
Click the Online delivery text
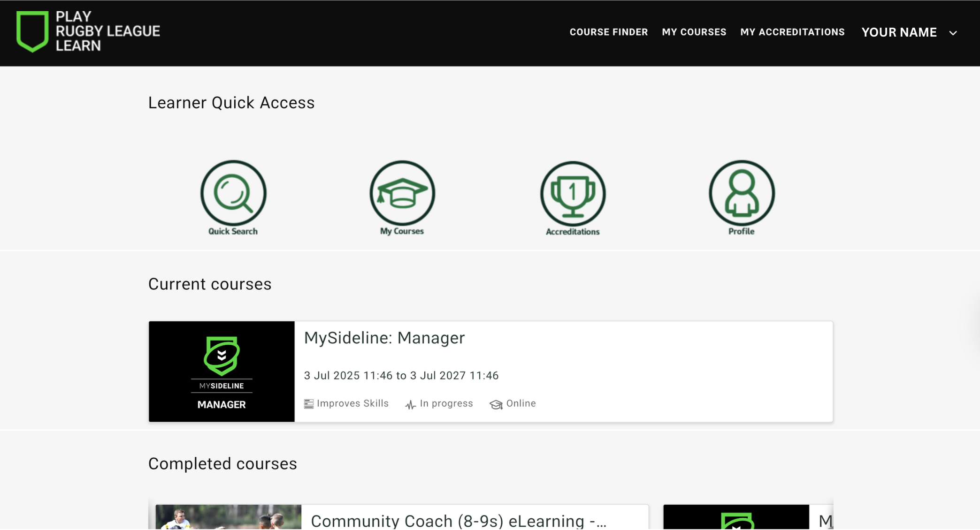[x=521, y=403]
